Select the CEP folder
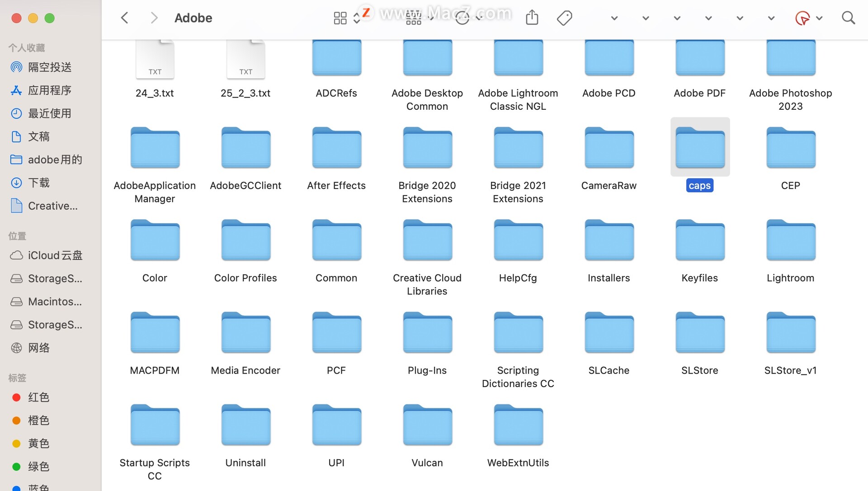Viewport: 868px width, 491px height. (791, 147)
